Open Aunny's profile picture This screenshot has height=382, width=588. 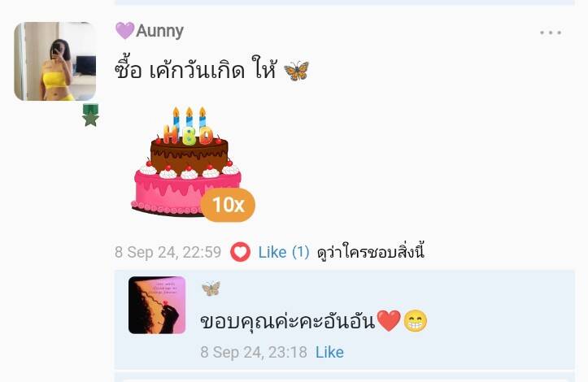pos(54,61)
